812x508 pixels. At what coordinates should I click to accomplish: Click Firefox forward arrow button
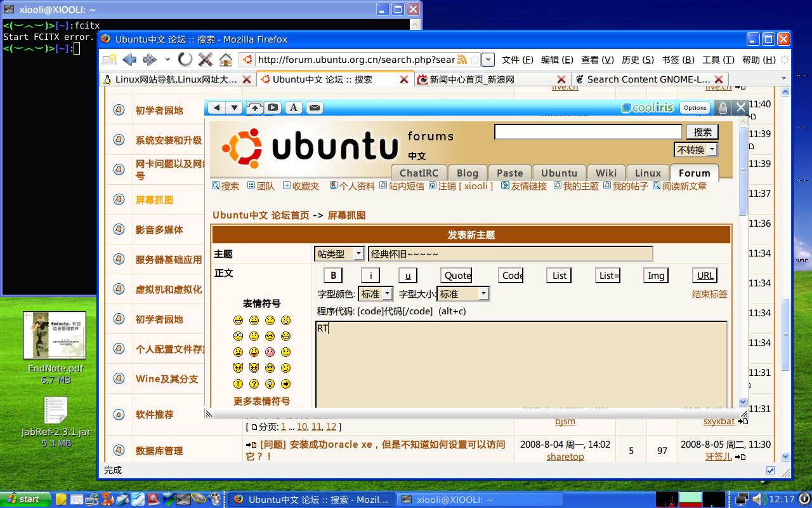pos(150,60)
